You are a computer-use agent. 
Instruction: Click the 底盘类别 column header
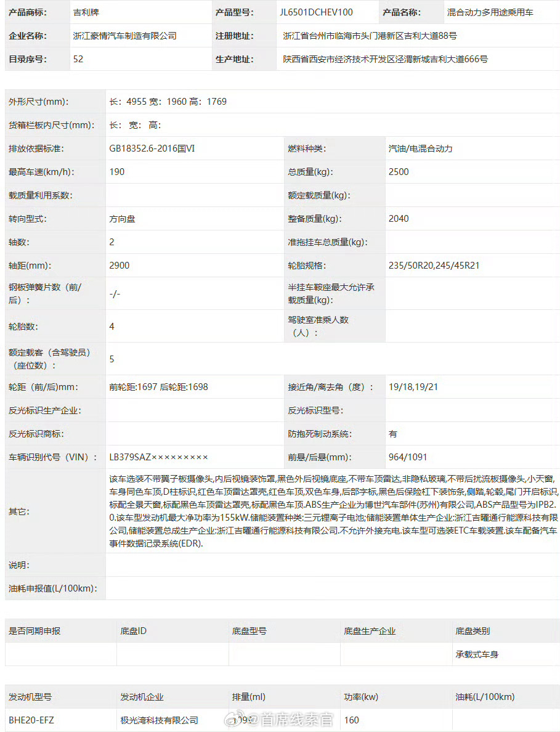pos(473,631)
